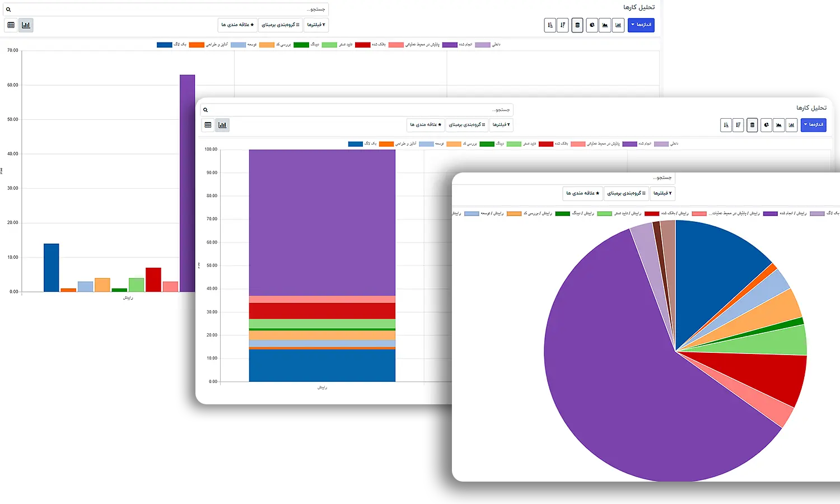Hide 'انجام شده' series in back window legend
The height and width of the screenshot is (504, 840).
pos(458,45)
